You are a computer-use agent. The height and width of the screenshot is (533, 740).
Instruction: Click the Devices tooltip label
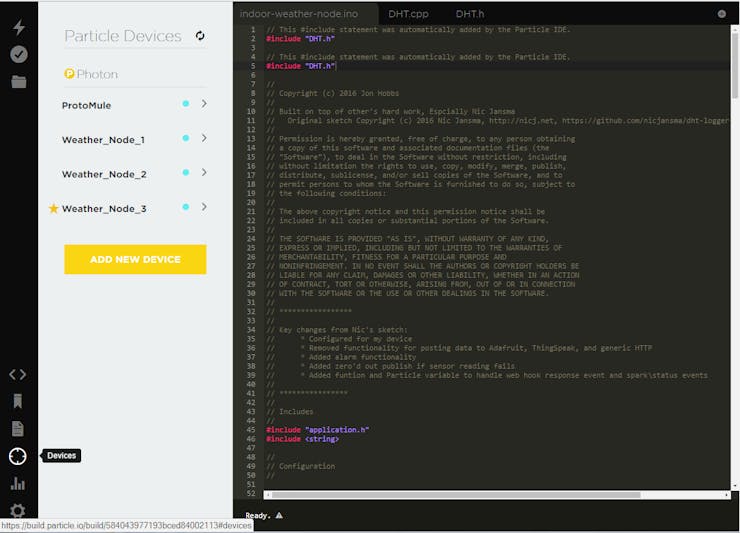point(62,456)
